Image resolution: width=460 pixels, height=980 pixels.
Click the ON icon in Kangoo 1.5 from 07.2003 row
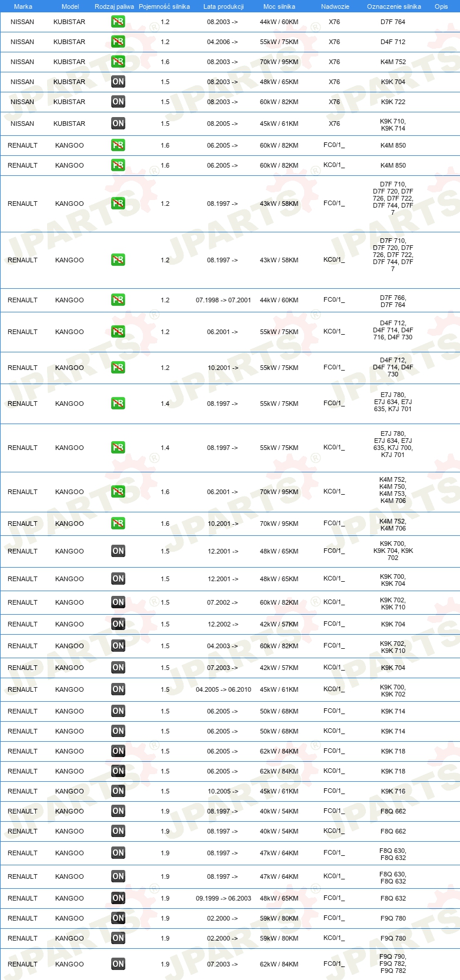coord(118,668)
